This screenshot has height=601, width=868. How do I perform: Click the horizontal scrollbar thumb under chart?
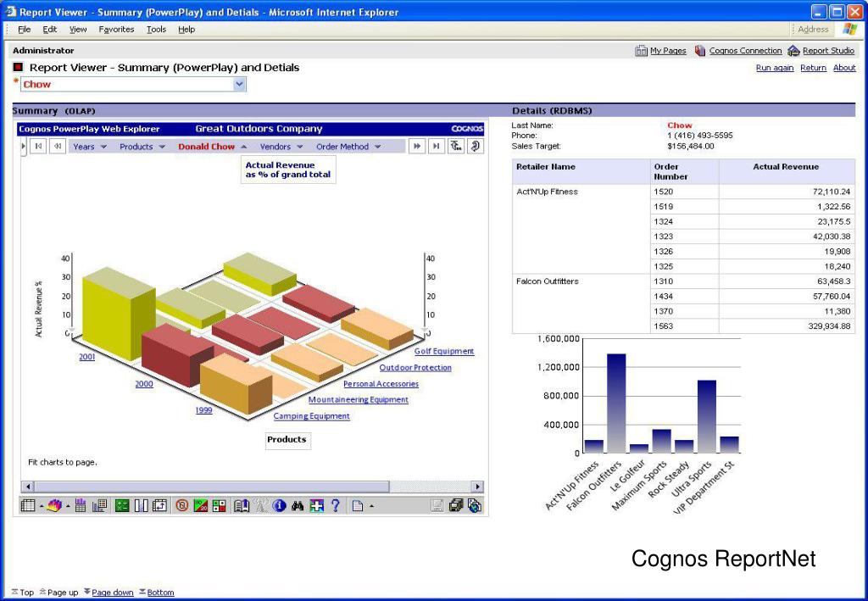211,487
